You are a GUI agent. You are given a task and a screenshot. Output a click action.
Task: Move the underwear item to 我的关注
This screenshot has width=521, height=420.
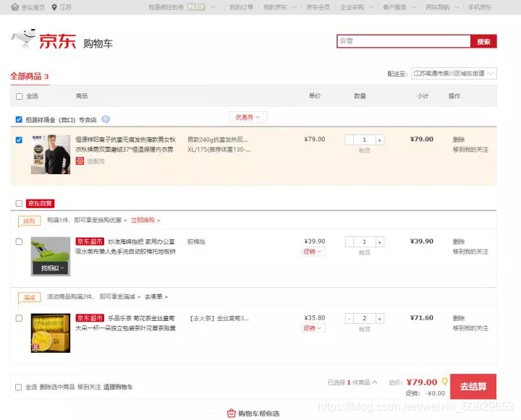[x=470, y=150]
